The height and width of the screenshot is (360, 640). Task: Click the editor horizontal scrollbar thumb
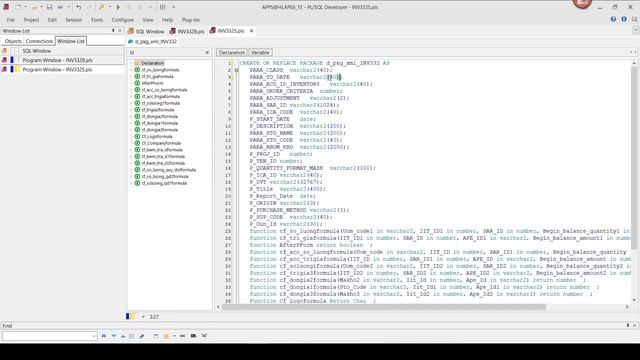tap(384, 307)
